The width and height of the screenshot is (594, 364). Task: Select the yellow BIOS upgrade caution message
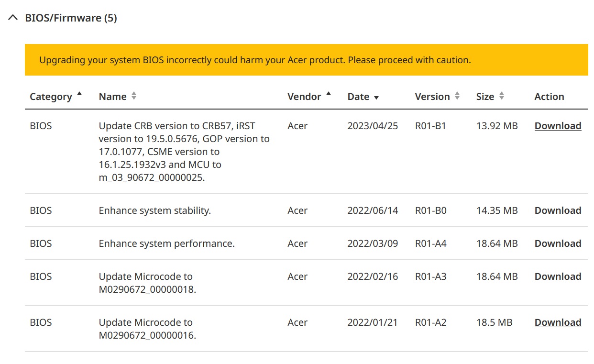pos(307,60)
